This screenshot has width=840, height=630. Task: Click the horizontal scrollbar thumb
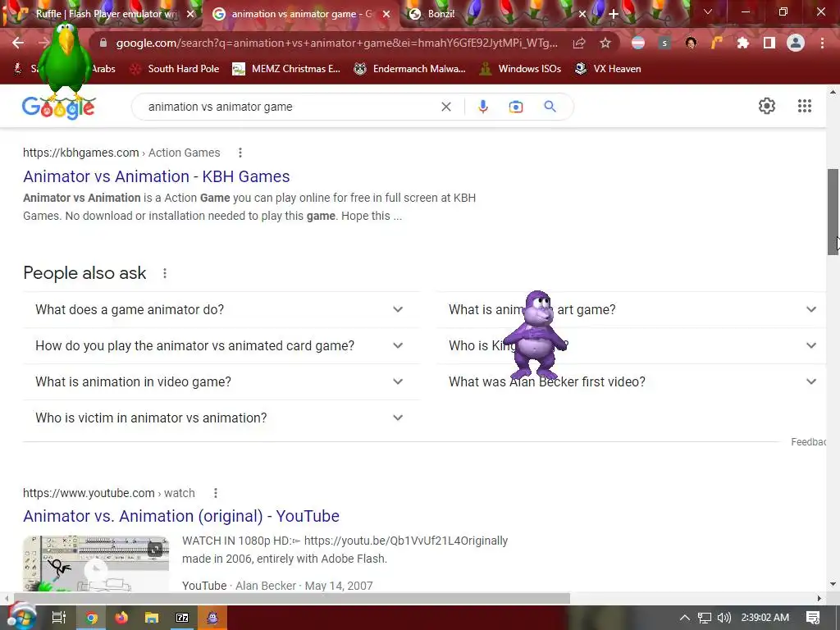tap(292, 598)
